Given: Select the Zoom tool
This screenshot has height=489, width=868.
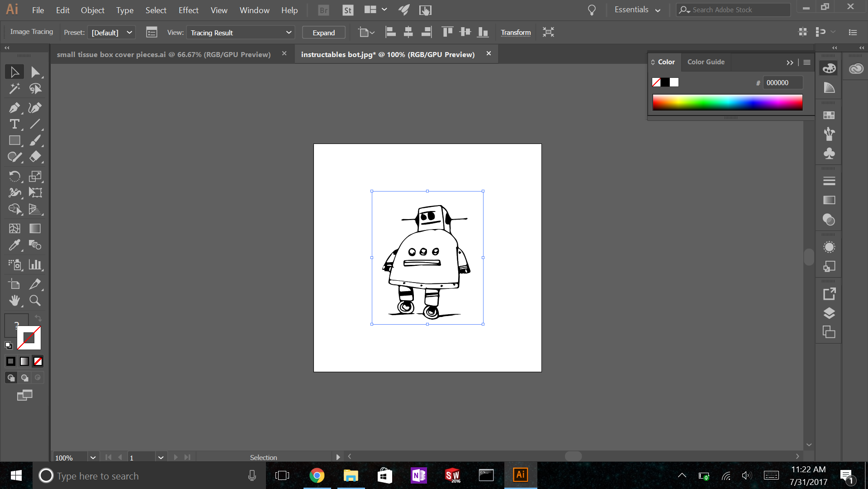Looking at the screenshot, I should (35, 300).
